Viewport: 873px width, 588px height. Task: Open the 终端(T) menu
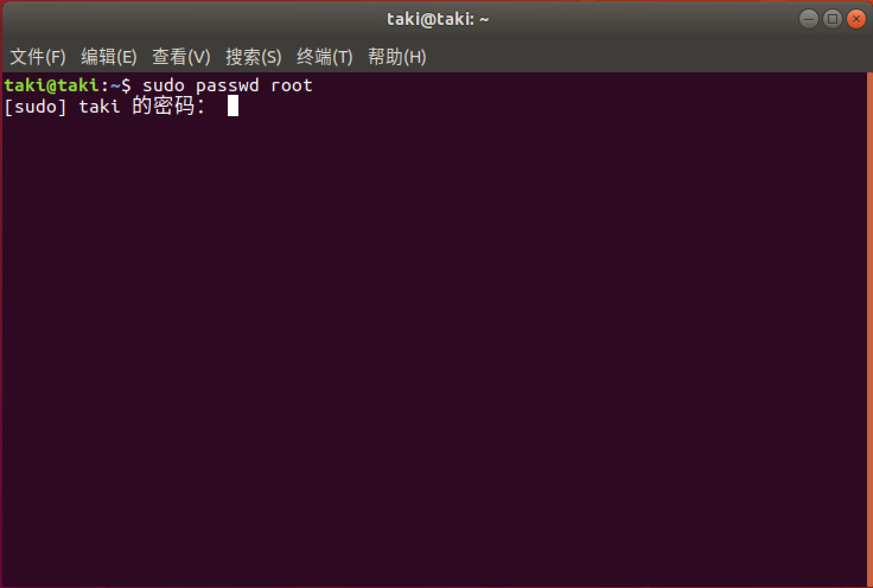[x=324, y=57]
